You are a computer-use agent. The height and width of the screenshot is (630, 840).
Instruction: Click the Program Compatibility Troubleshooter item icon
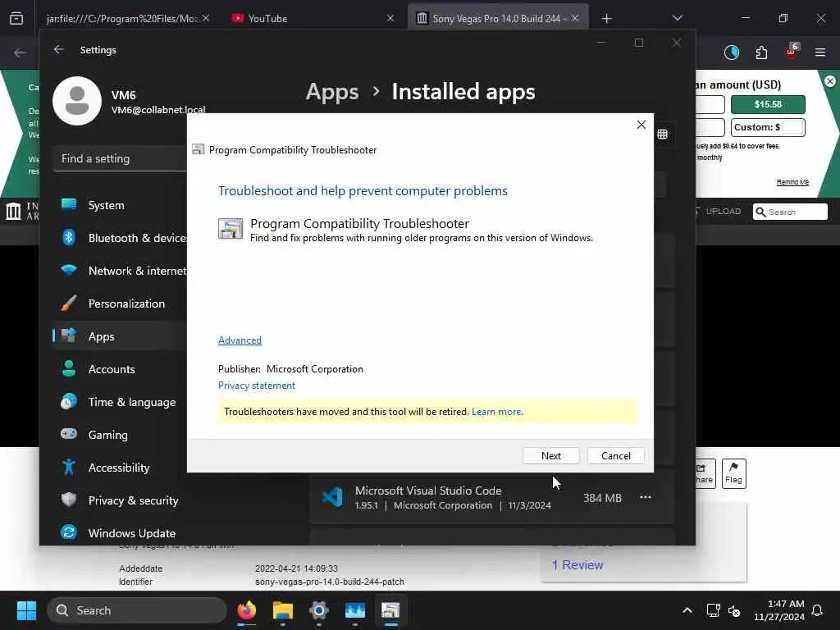pyautogui.click(x=231, y=229)
